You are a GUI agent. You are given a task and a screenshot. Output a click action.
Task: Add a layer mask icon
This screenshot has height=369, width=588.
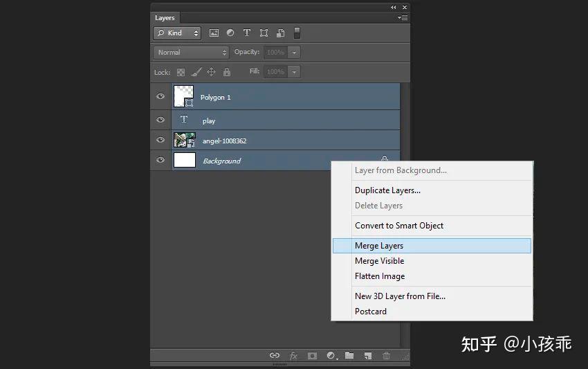tap(312, 355)
